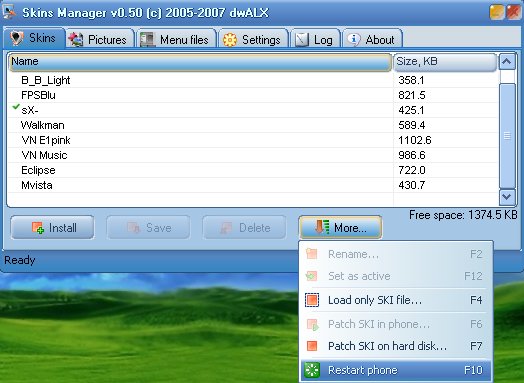Screen dimensions: 524x383
Task: Click the Patch SKI on hard disk icon
Action: [312, 346]
